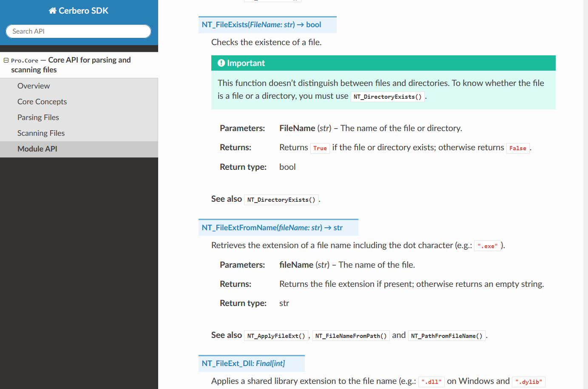Click the Cerbero SDK title link
588x389 pixels.
79,11
